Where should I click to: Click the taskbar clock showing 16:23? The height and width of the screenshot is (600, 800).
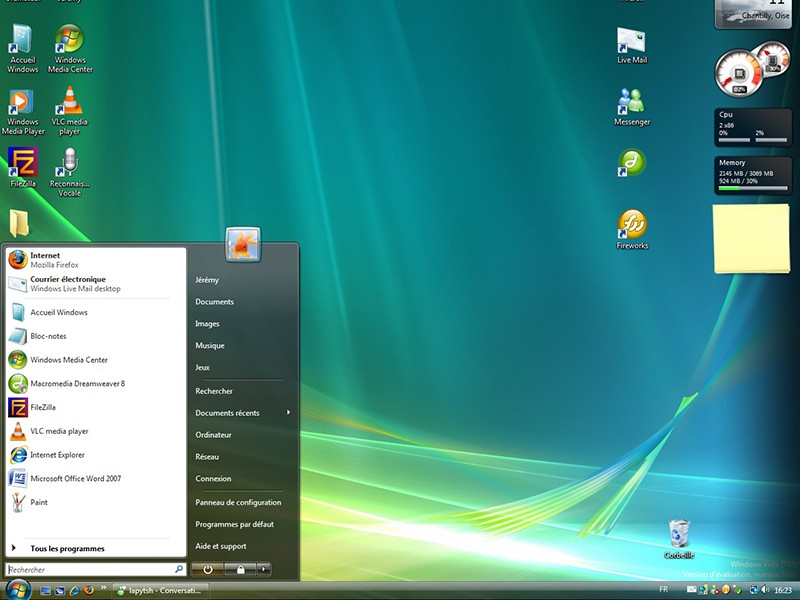tap(783, 590)
